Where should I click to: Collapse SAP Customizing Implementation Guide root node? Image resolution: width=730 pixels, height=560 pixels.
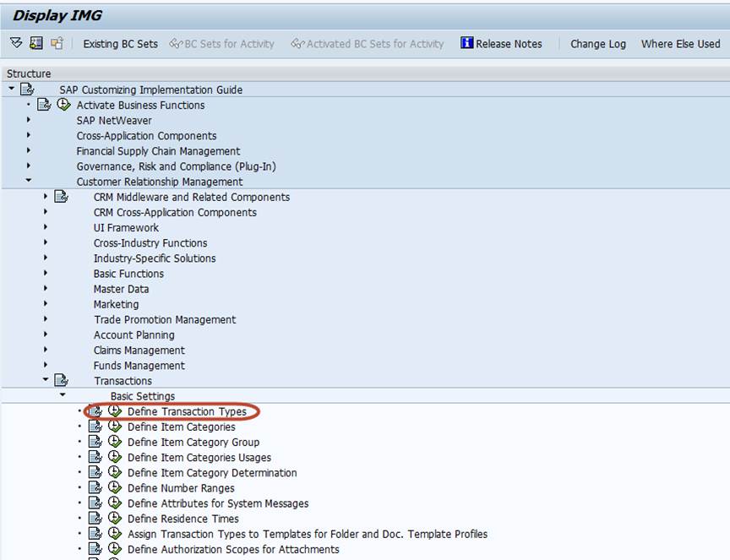pos(12,89)
